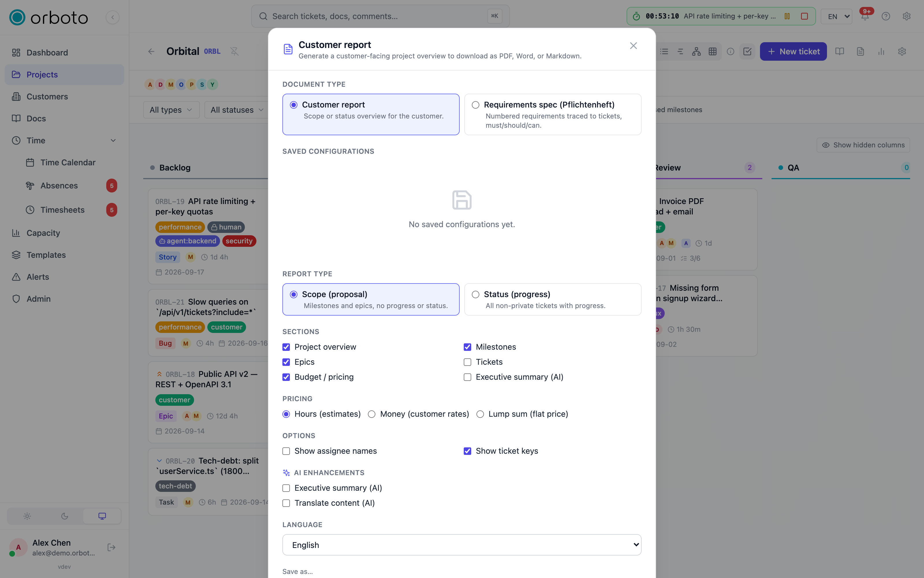Image resolution: width=924 pixels, height=578 pixels.
Task: Uncheck Budget / pricing section
Action: [286, 377]
